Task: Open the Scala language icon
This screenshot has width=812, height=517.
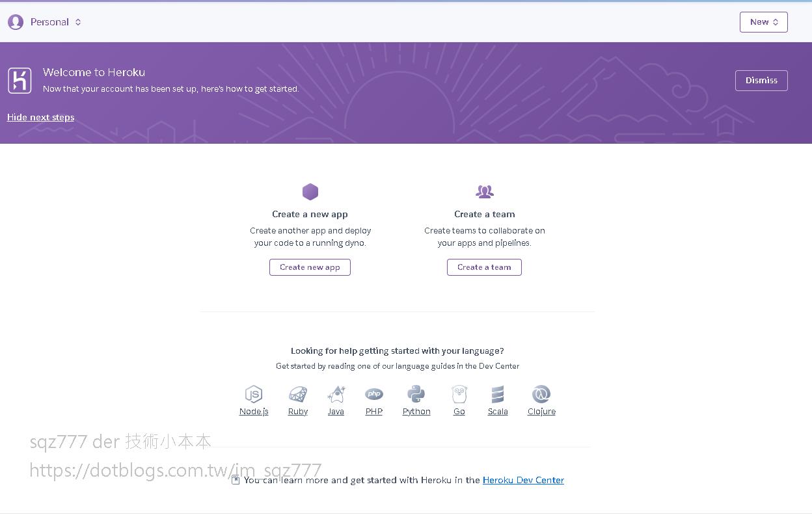Action: point(498,394)
